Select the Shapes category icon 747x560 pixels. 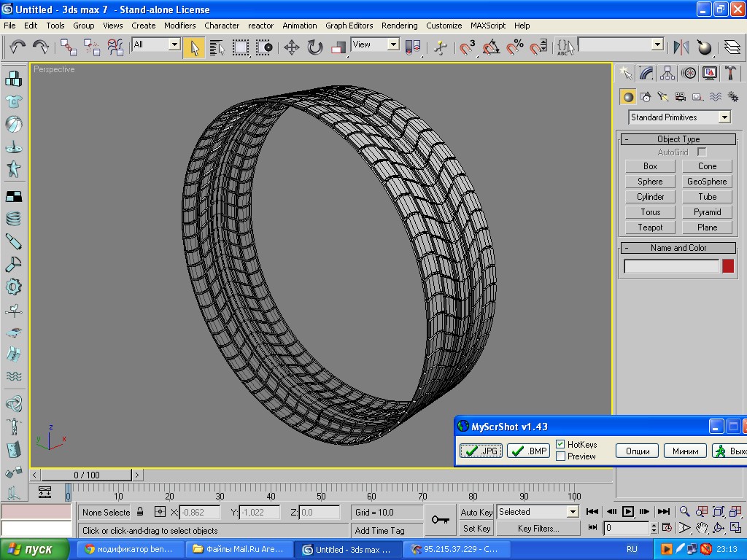646,97
